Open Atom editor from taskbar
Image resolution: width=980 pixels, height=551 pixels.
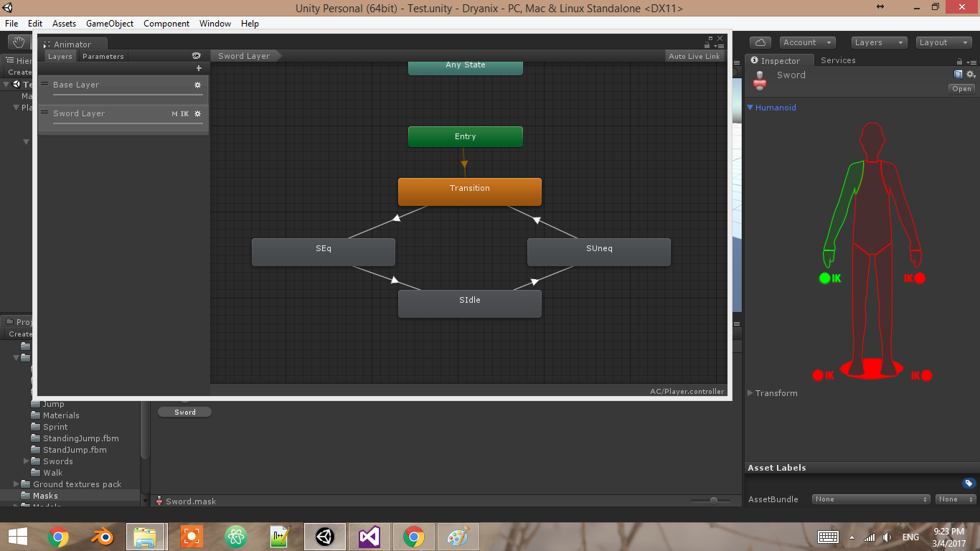(235, 536)
